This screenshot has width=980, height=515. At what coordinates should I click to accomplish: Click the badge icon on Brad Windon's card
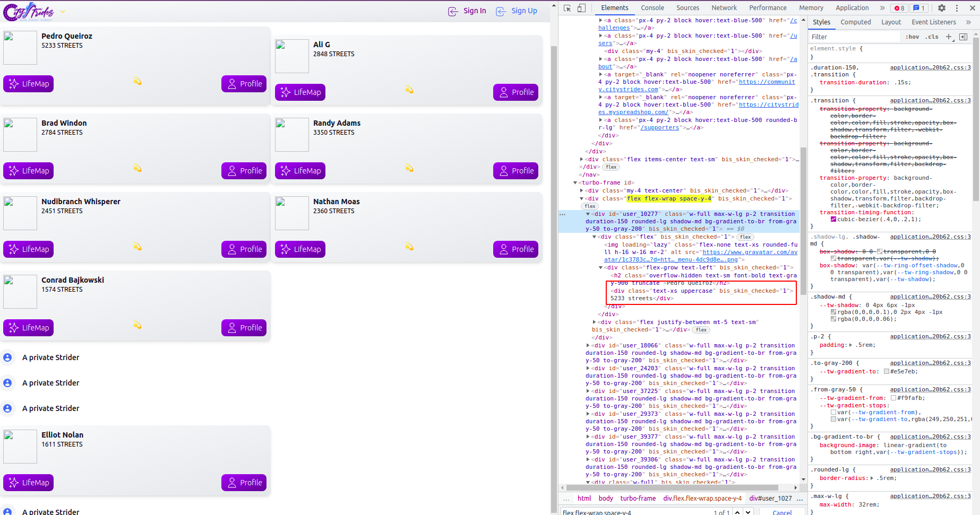pos(137,168)
